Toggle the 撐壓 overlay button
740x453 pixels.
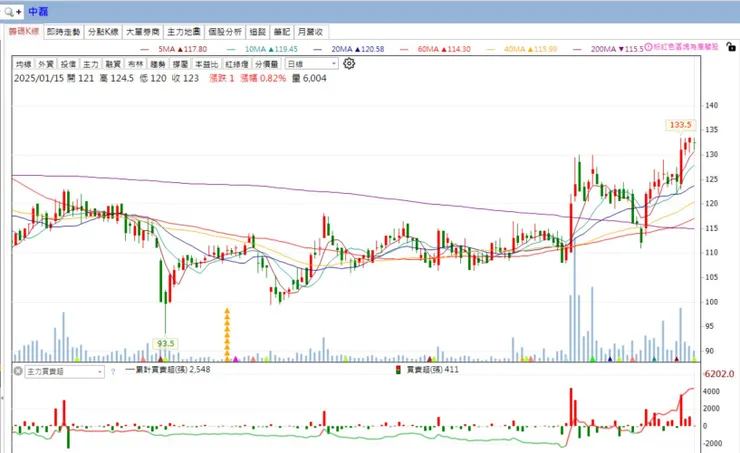coord(180,64)
